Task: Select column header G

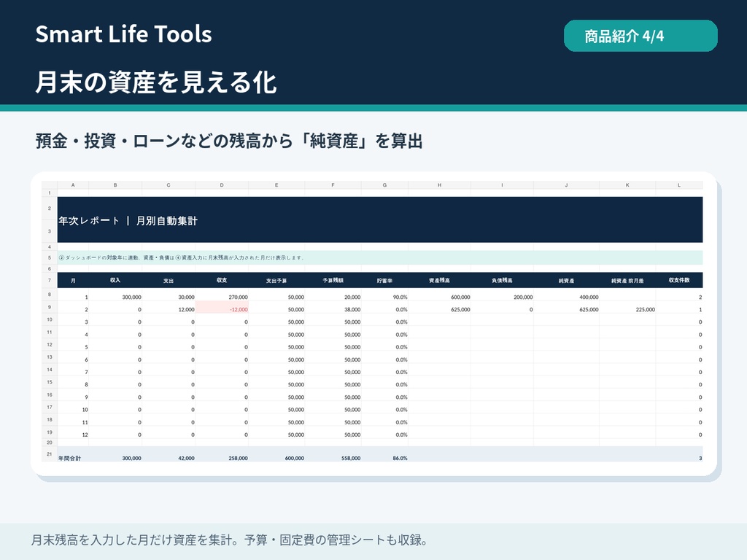Action: tap(384, 185)
